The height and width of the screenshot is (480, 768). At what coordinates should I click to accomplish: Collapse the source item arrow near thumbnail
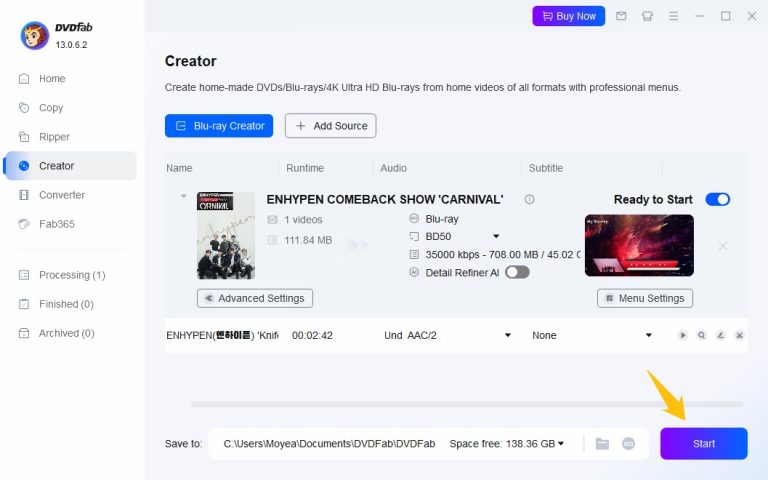pos(184,196)
